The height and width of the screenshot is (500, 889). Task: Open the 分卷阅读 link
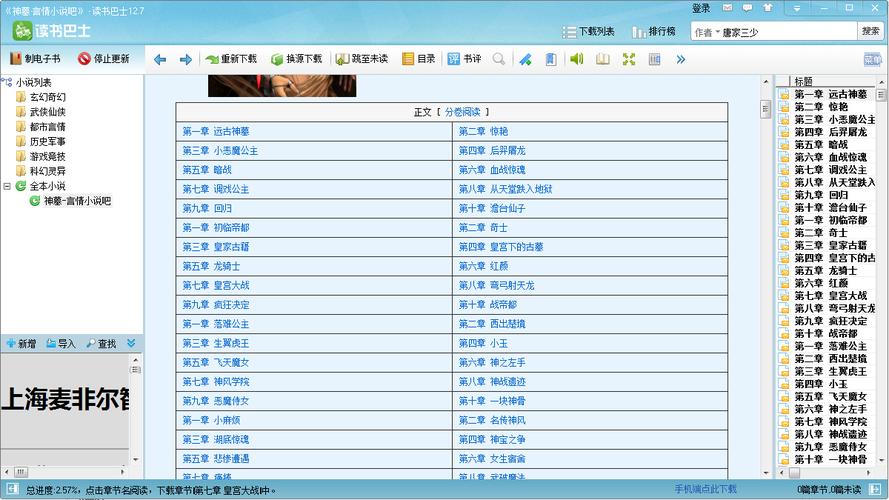coord(462,112)
